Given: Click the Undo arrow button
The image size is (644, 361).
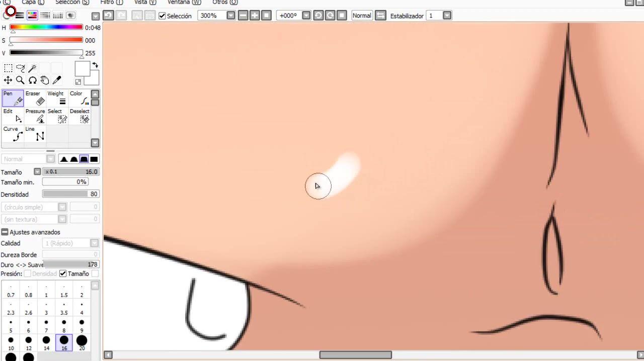Looking at the screenshot, I should pos(108,16).
